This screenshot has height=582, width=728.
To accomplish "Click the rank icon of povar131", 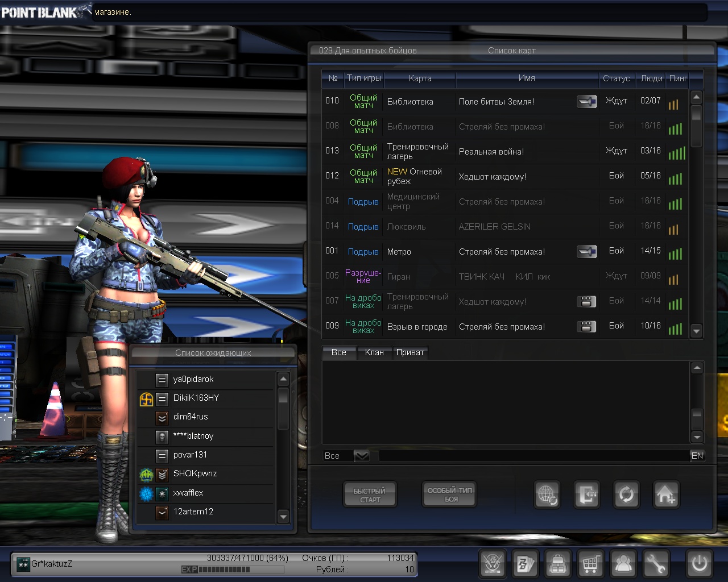I will pyautogui.click(x=162, y=455).
